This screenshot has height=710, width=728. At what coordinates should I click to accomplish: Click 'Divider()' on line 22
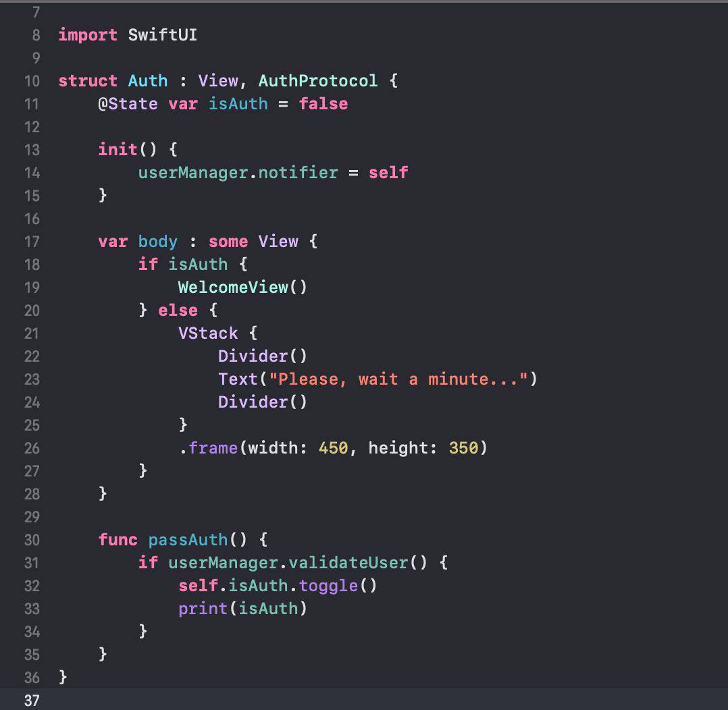(x=262, y=356)
